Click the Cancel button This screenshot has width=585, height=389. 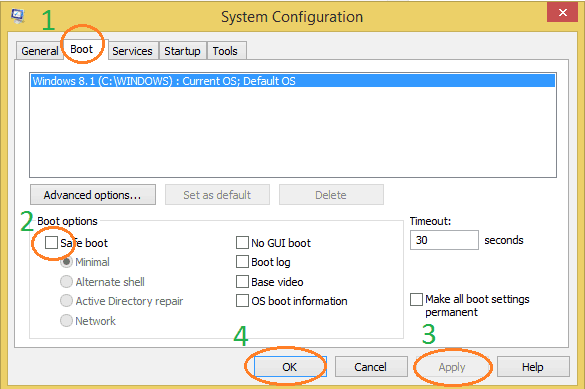[x=371, y=367]
